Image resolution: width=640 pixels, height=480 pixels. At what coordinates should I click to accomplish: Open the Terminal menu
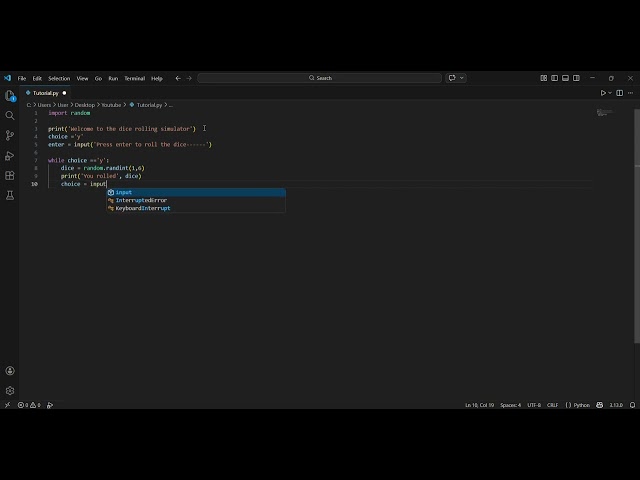point(135,78)
